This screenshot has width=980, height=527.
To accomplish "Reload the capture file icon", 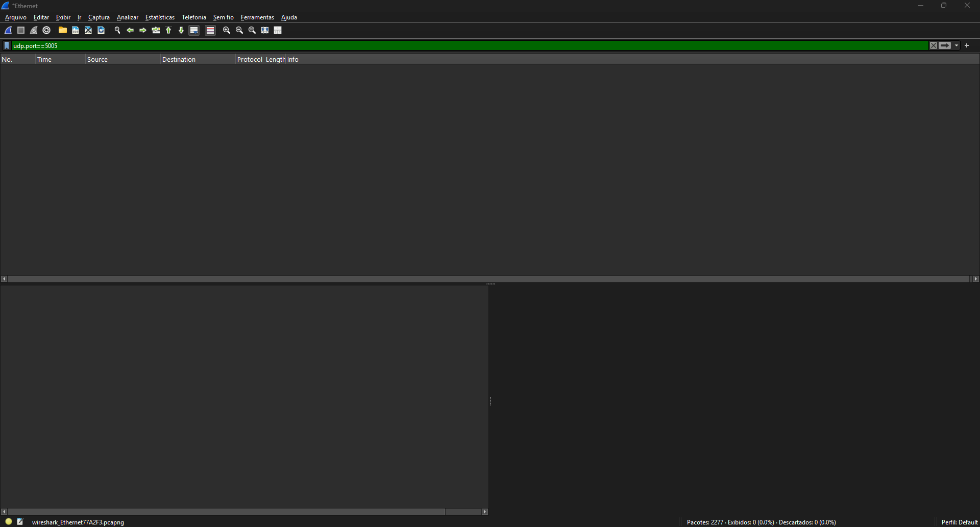I will pos(101,31).
